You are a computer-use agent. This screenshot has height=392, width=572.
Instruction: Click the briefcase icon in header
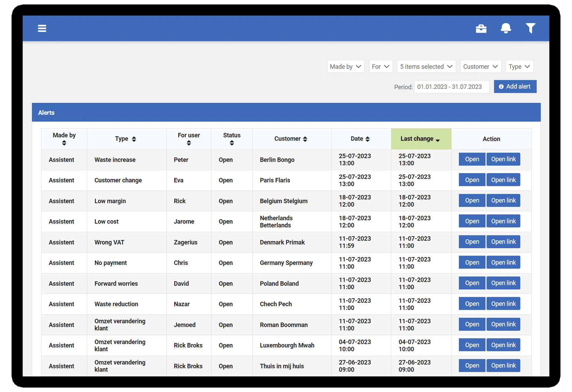coord(481,29)
